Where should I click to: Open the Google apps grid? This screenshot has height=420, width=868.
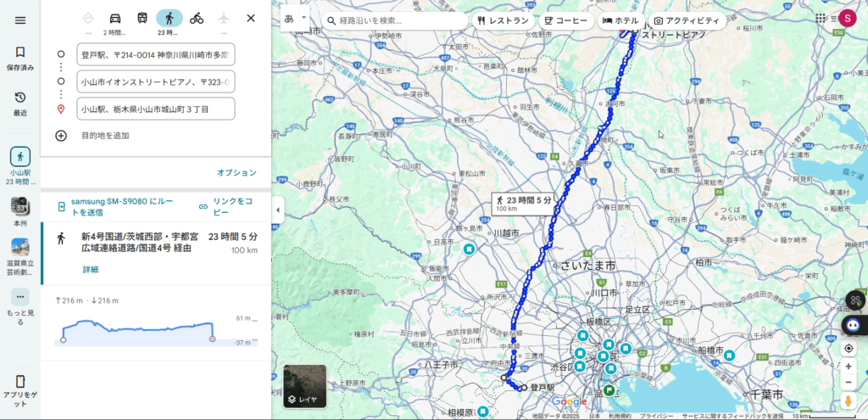pos(821,19)
